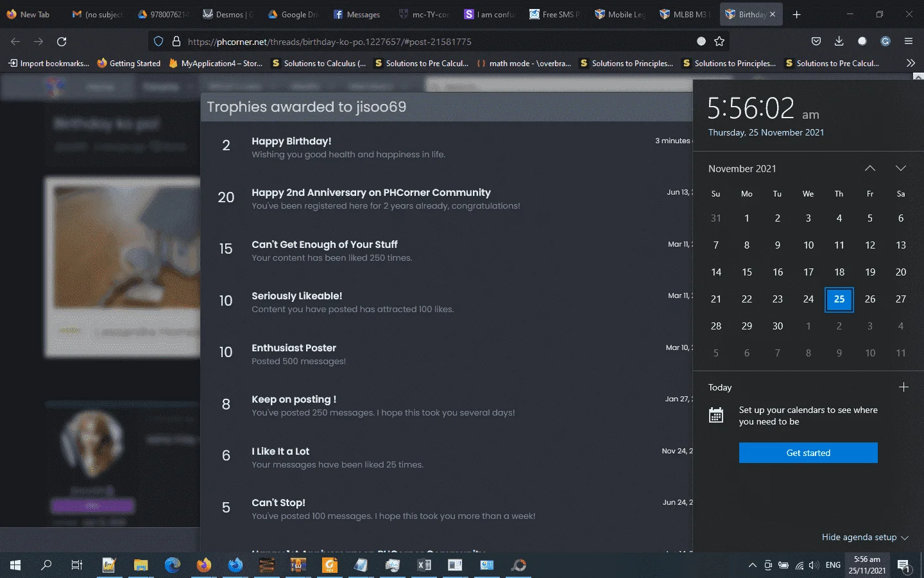Viewport: 924px width, 578px height.
Task: Click the Thursday, 25 November 2021 date link
Action: click(x=766, y=132)
